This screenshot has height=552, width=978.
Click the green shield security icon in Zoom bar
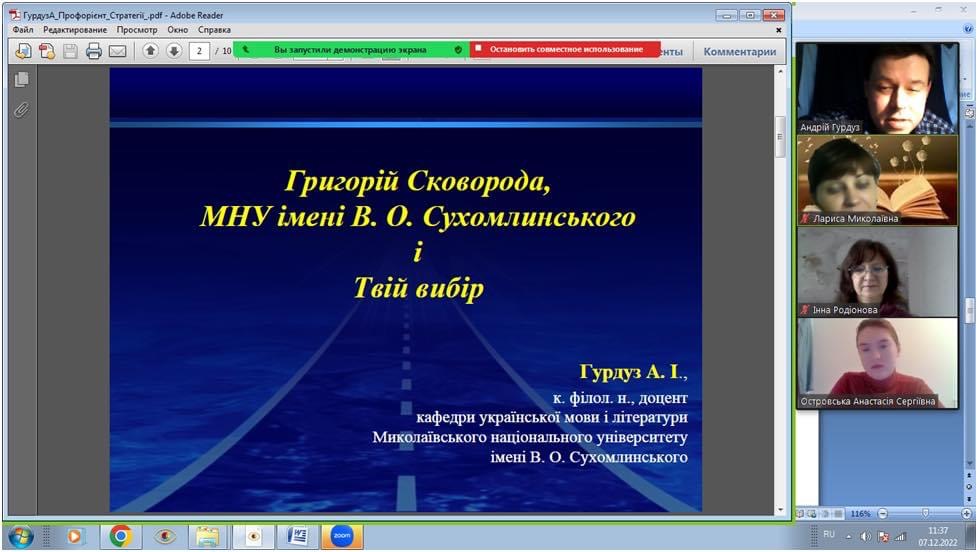click(458, 49)
